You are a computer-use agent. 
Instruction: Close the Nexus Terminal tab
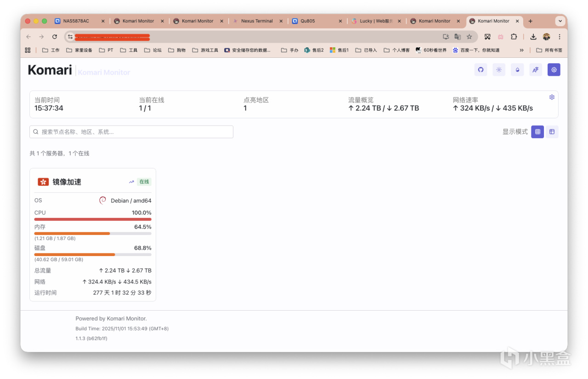tap(281, 21)
